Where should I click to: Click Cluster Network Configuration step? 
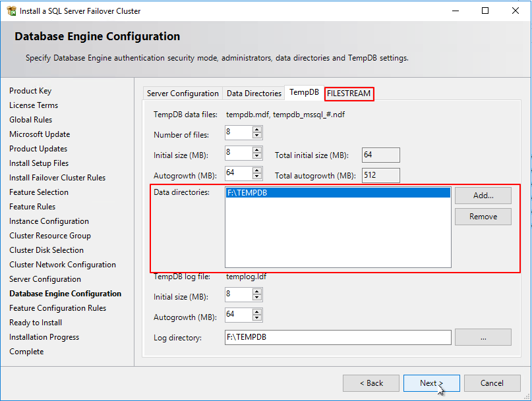[63, 265]
